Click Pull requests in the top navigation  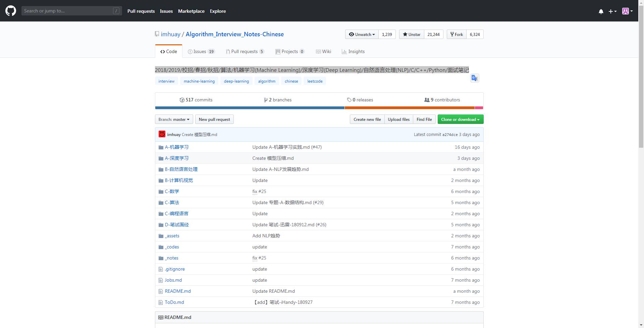tap(141, 11)
